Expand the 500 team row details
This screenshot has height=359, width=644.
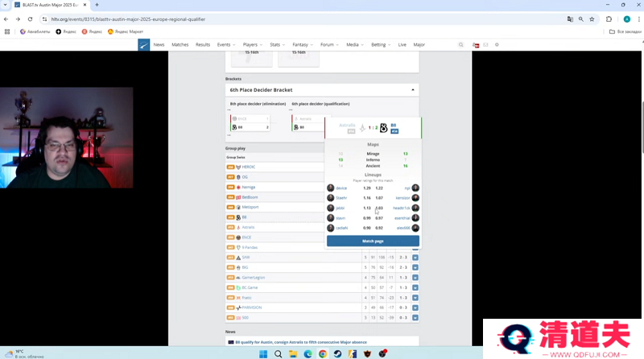point(415,317)
